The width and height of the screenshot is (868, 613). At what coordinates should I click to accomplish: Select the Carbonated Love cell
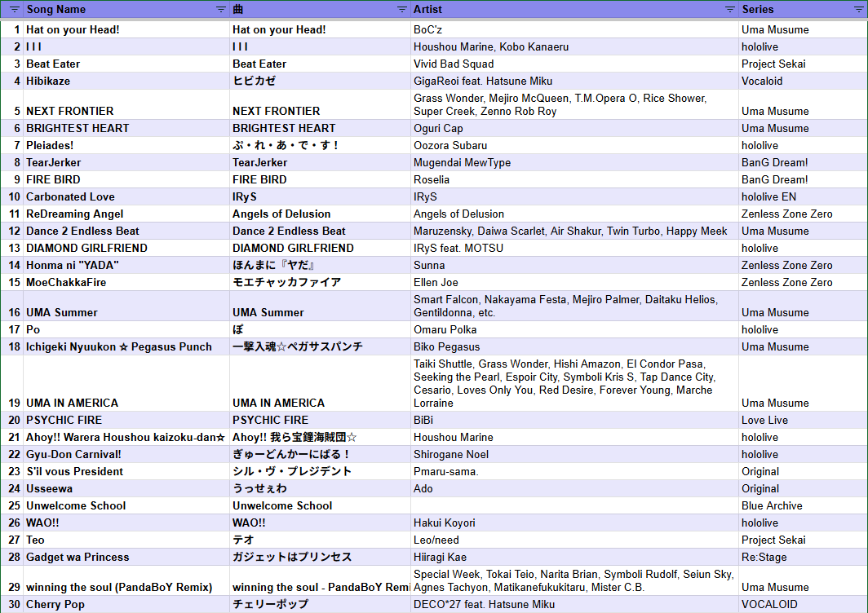126,197
